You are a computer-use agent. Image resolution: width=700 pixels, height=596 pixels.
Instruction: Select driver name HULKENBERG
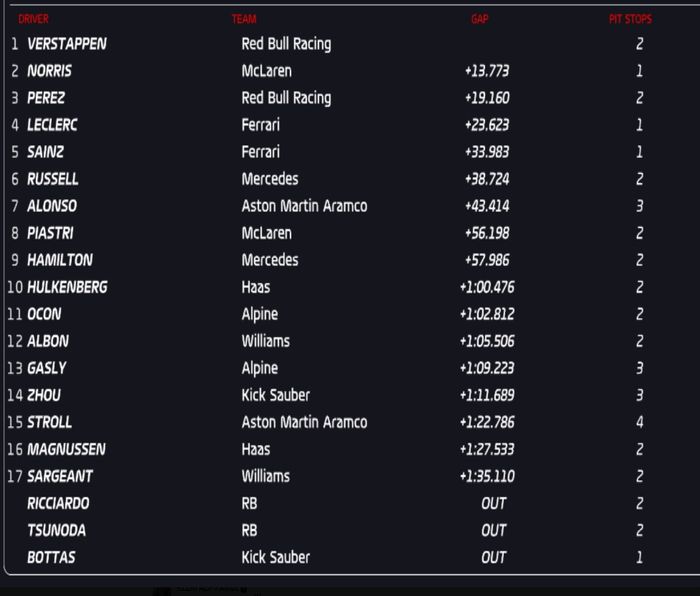pos(67,287)
